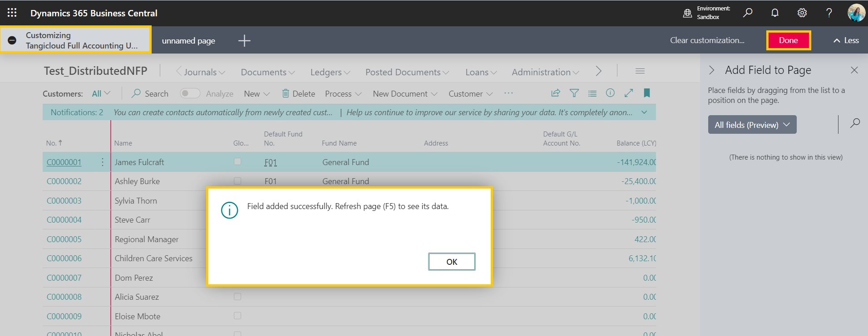
Task: Click the Sylvia Thorn name cell
Action: [x=136, y=201]
